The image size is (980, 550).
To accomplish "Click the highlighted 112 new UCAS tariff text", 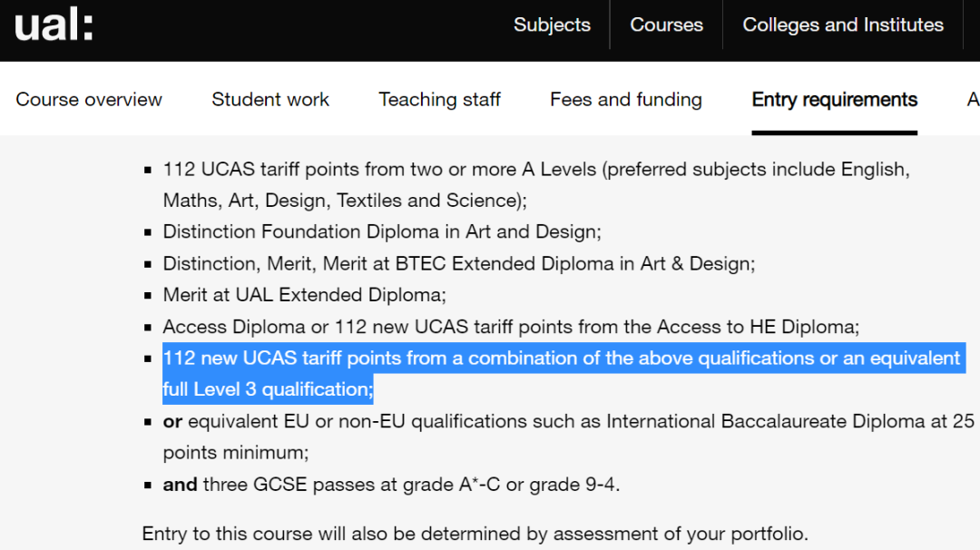I will 562,373.
